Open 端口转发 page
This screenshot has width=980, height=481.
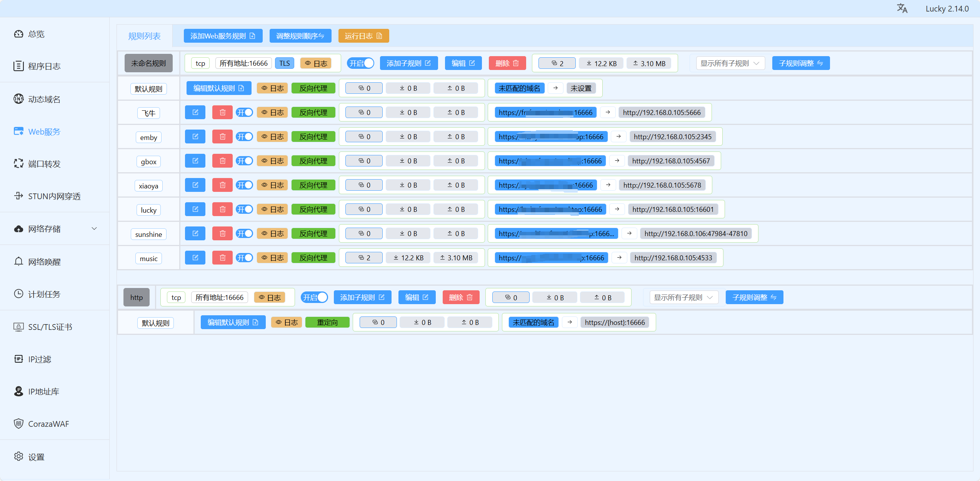(x=54, y=164)
